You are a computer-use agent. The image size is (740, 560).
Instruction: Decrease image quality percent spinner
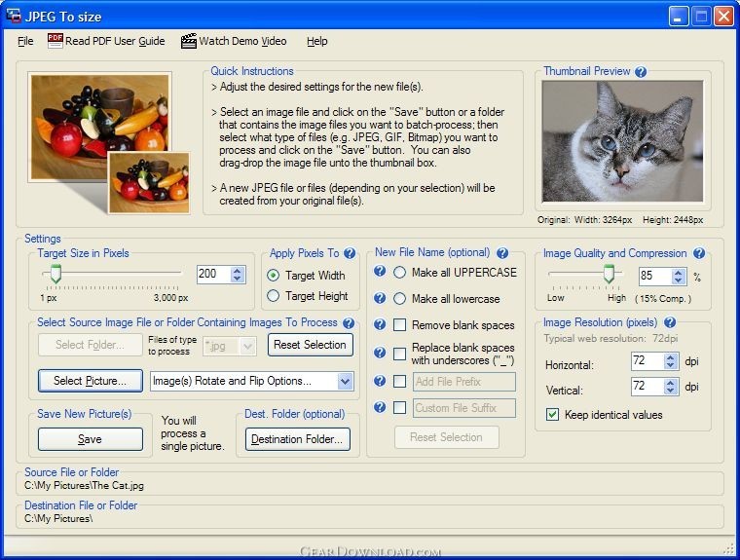[x=679, y=280]
